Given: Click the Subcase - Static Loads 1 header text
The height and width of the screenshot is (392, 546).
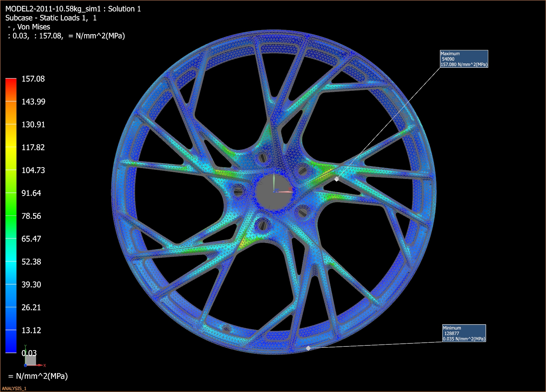Looking at the screenshot, I should tap(51, 18).
